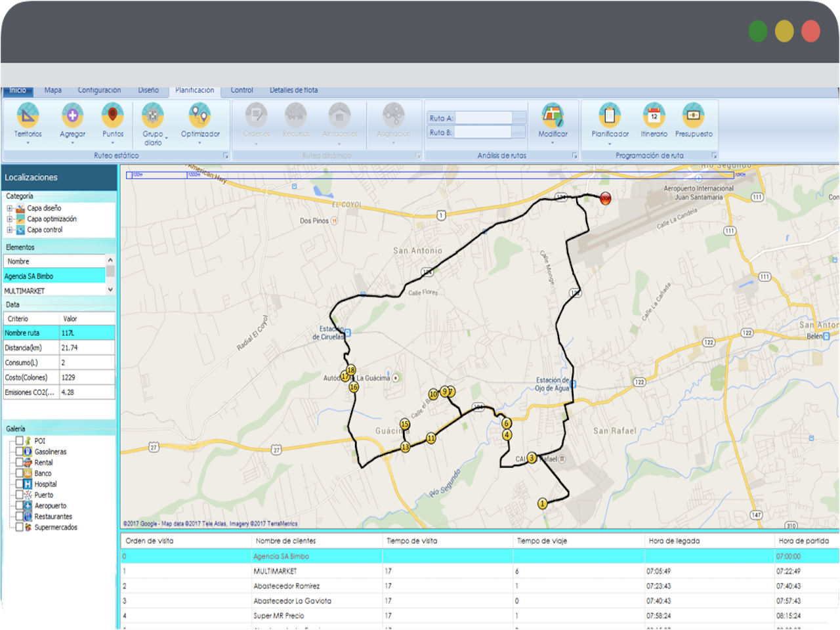
Task: Click the Modificar route icon
Action: tap(553, 116)
